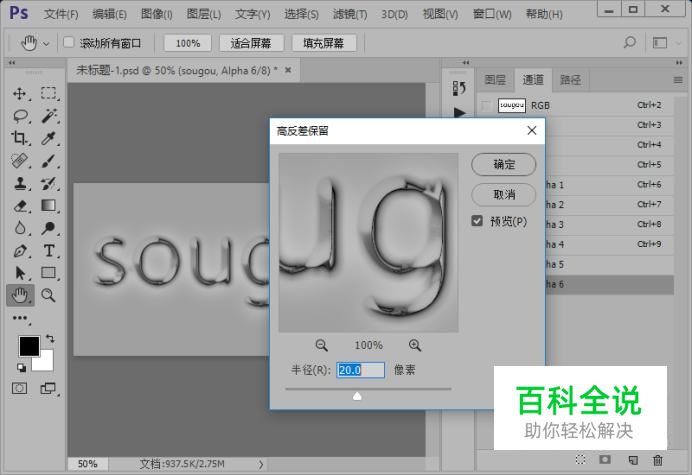692x475 pixels.
Task: Open the Edit Toolbar three-dots menu
Action: tap(20, 318)
